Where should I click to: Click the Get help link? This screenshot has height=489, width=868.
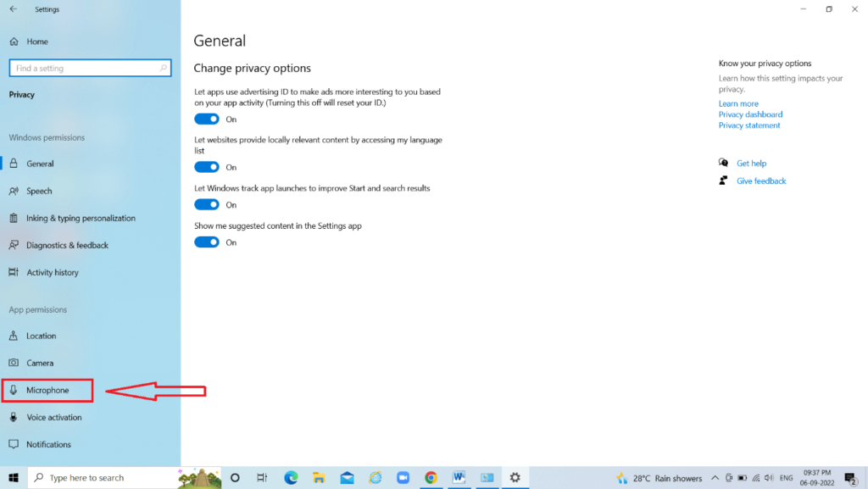click(751, 164)
